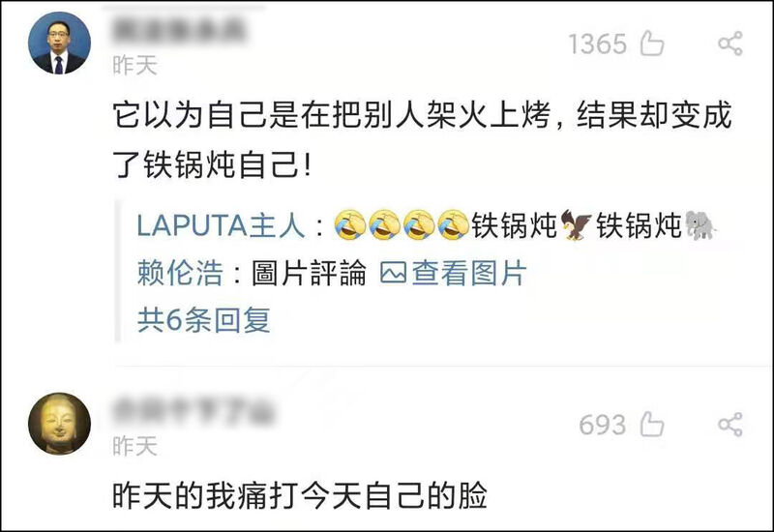Expand all replies via 共6条回复
Screen dimensions: 774x532
point(204,320)
